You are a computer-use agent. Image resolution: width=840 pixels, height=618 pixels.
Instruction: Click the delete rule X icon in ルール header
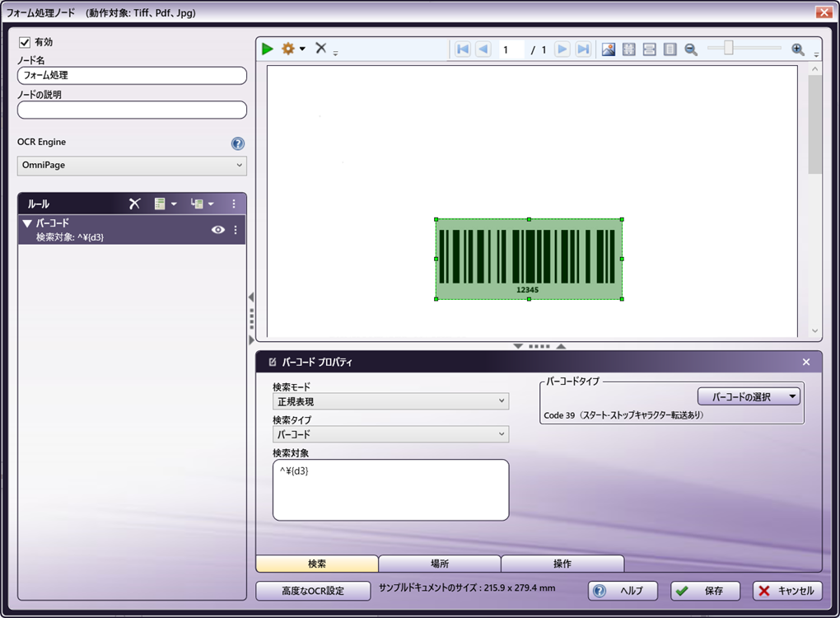click(134, 204)
